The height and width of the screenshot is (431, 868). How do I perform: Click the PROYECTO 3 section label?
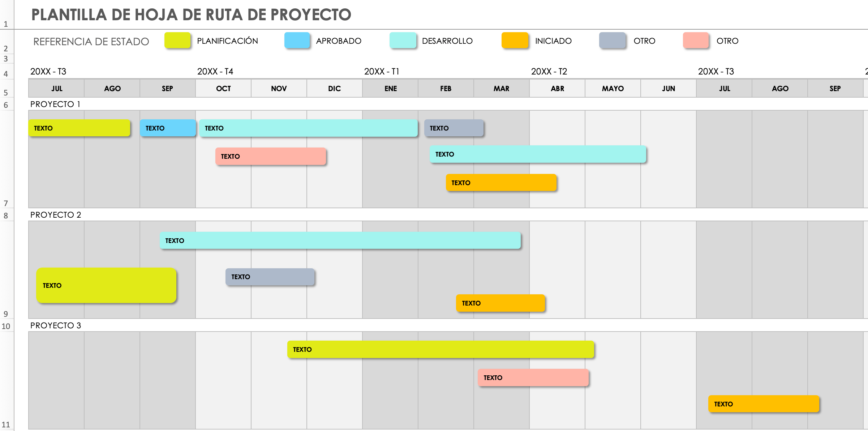point(56,325)
